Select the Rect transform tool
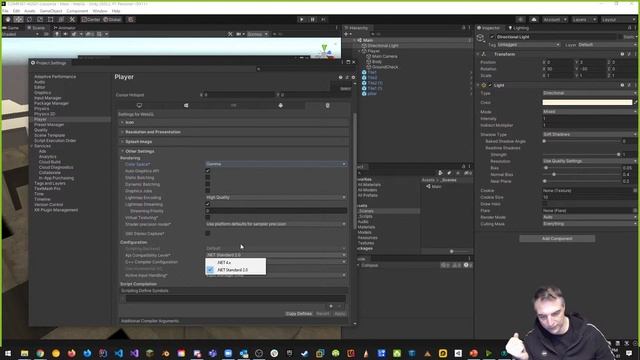 [51, 19]
